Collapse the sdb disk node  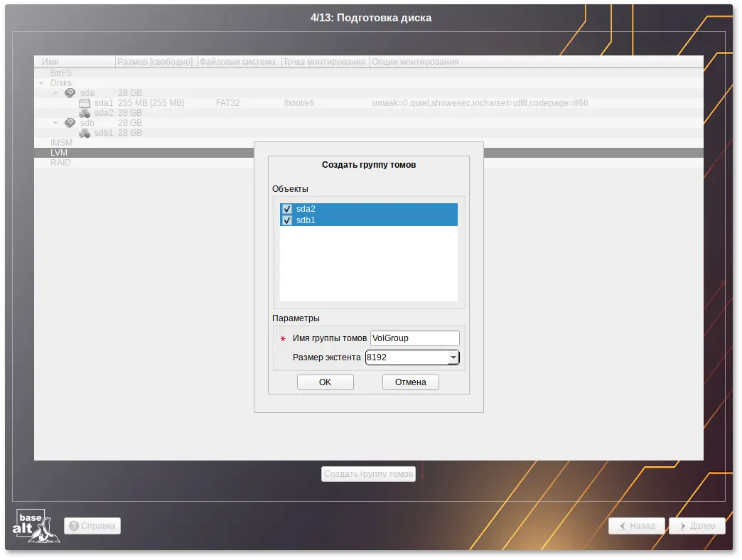point(55,123)
